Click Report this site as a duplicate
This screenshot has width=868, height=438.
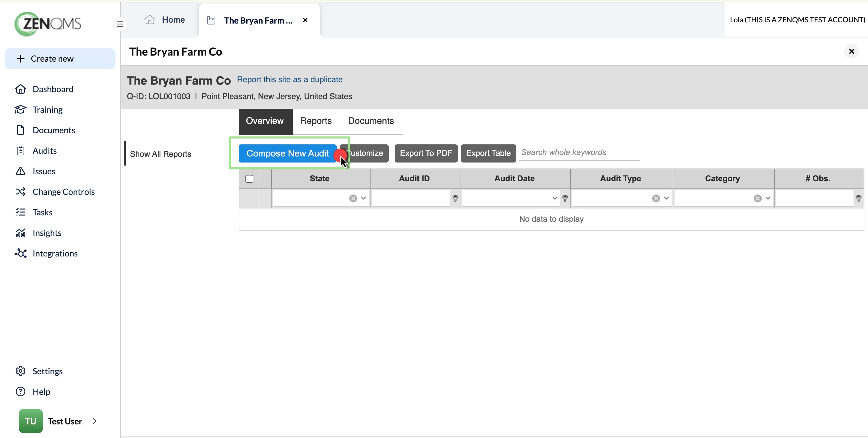tap(290, 80)
